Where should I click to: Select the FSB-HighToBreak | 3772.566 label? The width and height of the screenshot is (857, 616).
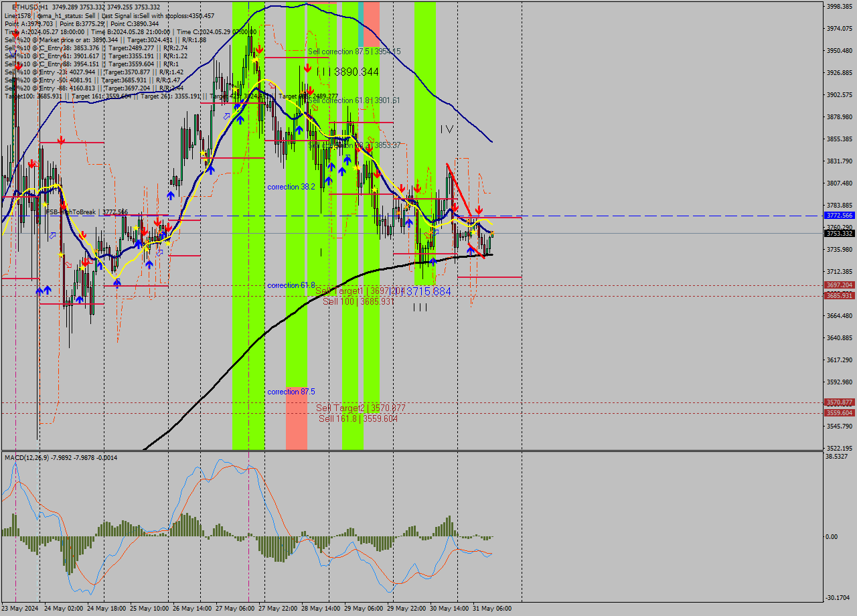point(87,212)
